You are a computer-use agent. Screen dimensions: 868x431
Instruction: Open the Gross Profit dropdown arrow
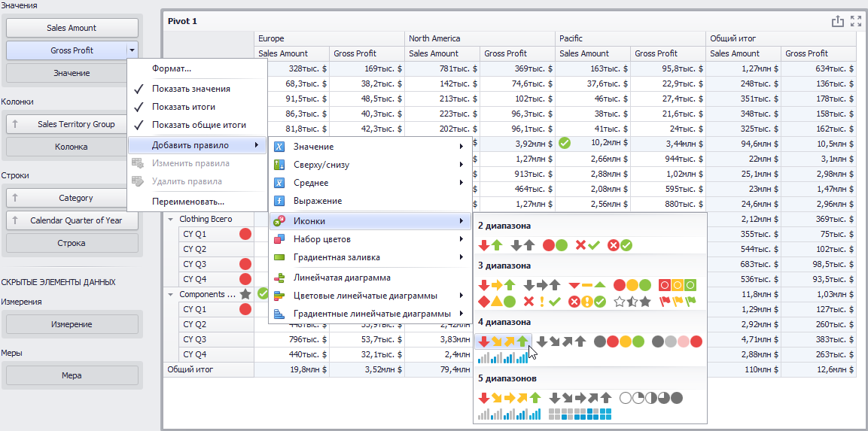pos(132,50)
